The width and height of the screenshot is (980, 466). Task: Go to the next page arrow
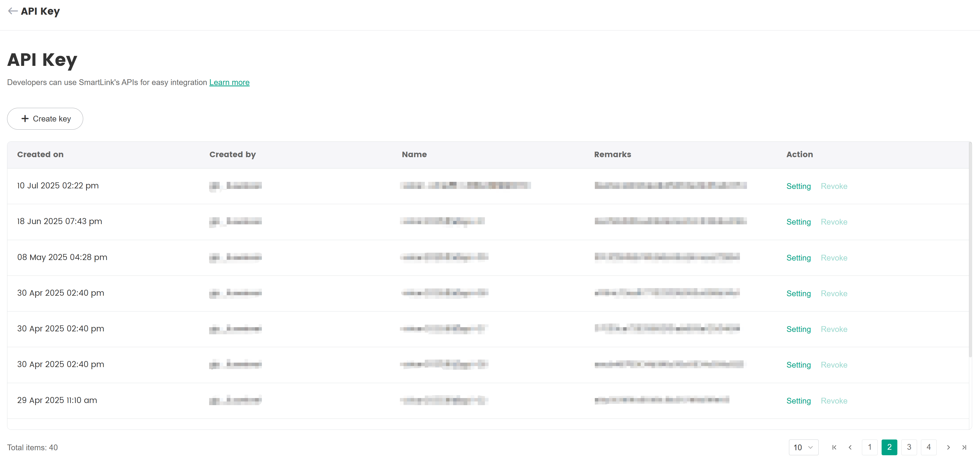[948, 447]
